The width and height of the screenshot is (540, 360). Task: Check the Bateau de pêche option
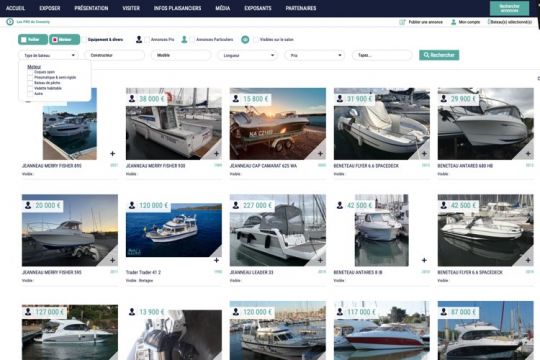(x=30, y=83)
